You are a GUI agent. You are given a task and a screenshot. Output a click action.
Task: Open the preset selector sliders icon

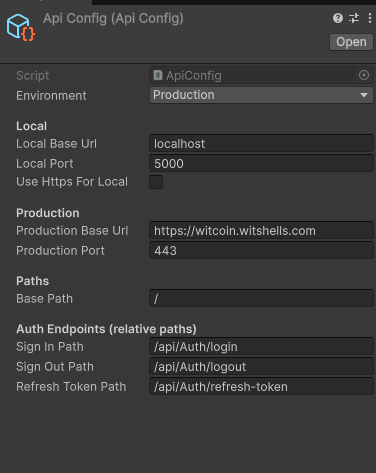(354, 18)
